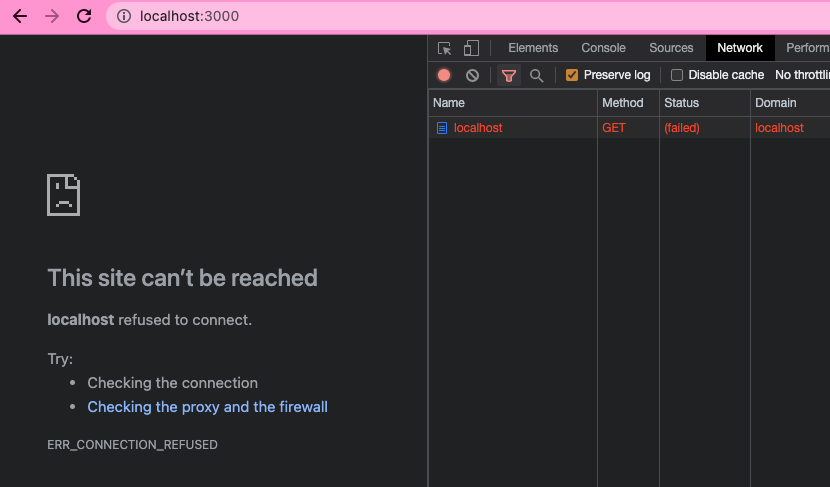This screenshot has height=487, width=830.
Task: Uncheck the Preserve log checkbox
Action: (x=572, y=75)
